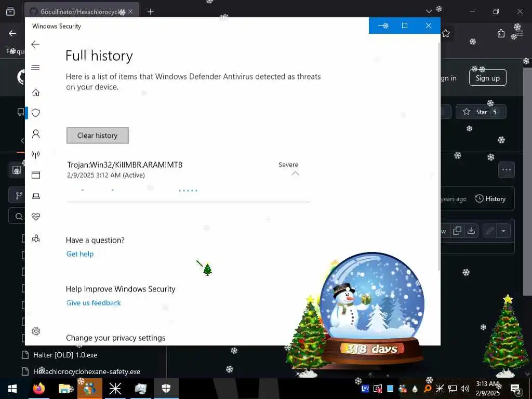Click Sign up on GitHub

tap(487, 78)
